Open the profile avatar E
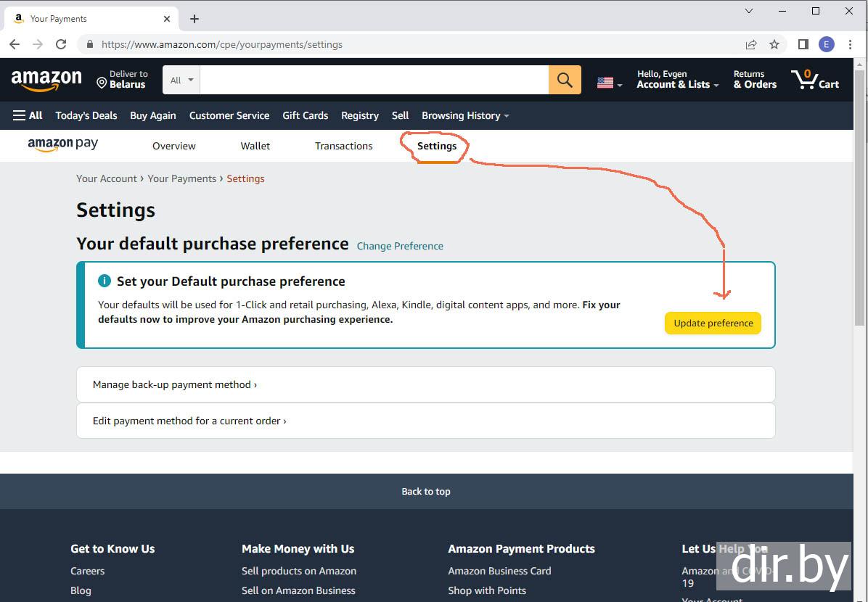 826,44
